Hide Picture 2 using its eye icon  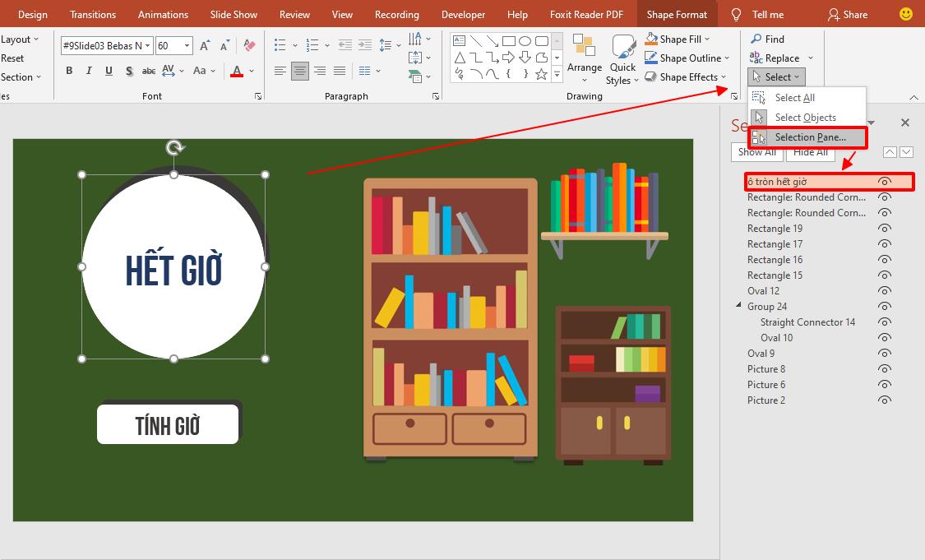(x=885, y=400)
